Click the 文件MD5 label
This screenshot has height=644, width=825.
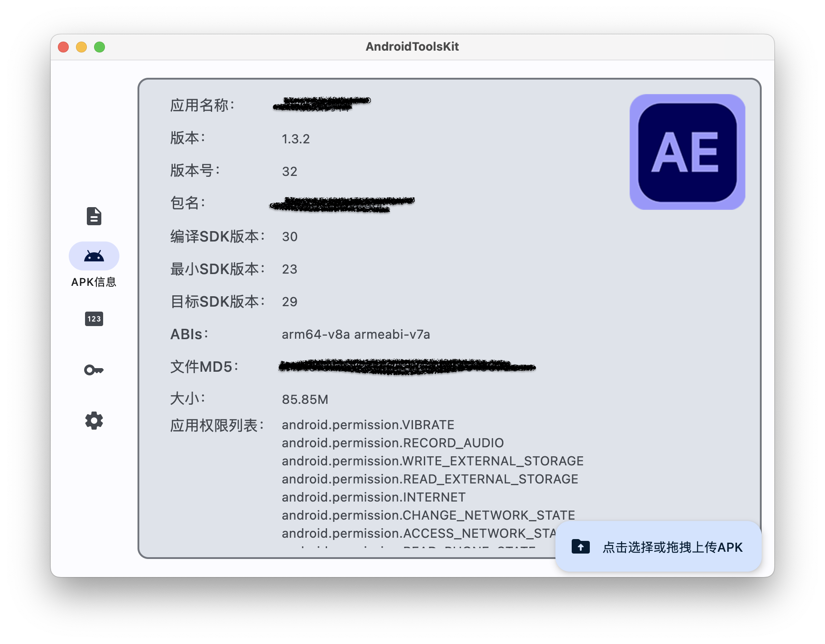click(x=204, y=367)
